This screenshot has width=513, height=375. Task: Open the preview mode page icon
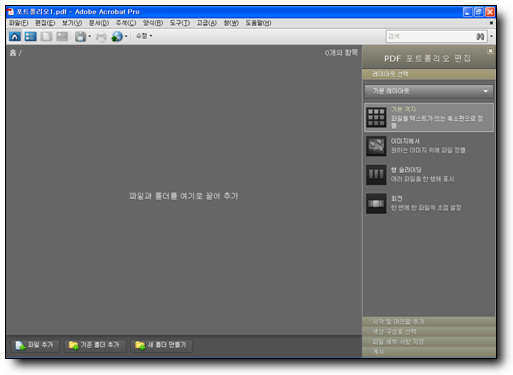click(46, 36)
